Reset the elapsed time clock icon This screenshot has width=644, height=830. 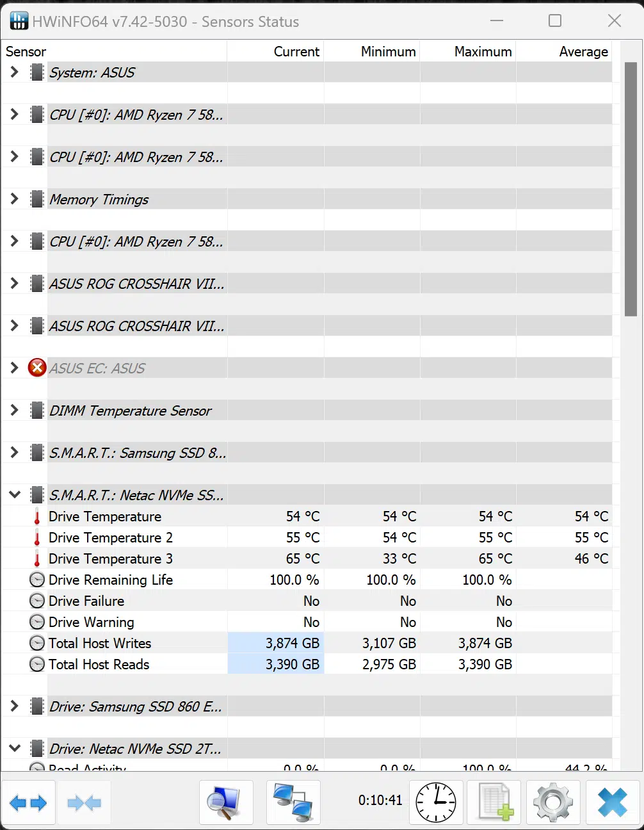coord(435,802)
